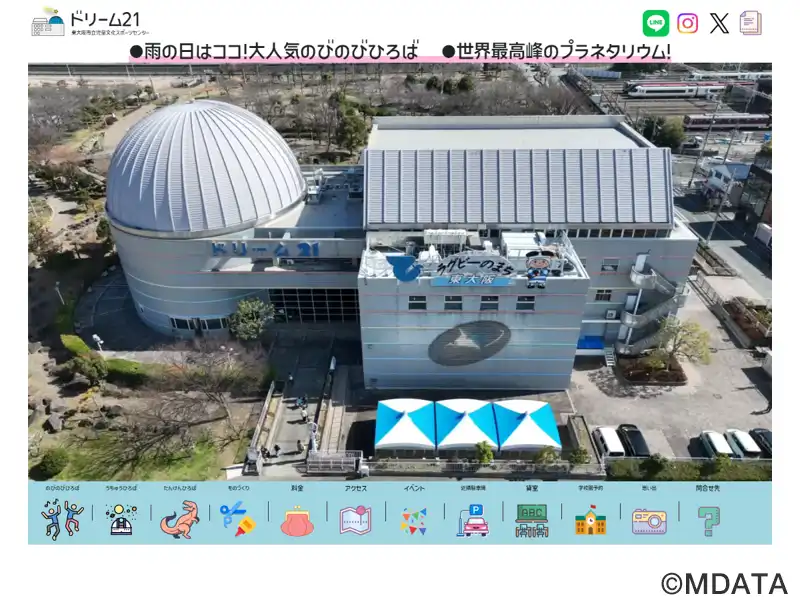This screenshot has width=800, height=600.
Task: Click the アクセス menu label
Action: coord(355,489)
